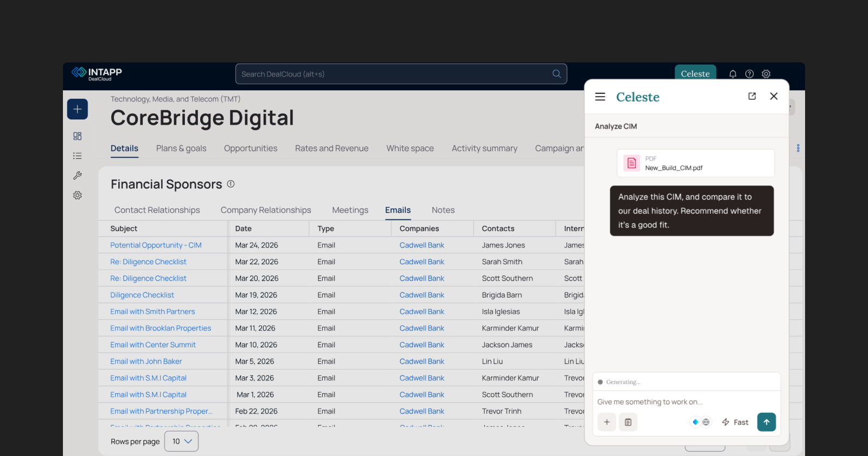Open the top bar settings gear
Screen dimensions: 868x456
[766, 74]
